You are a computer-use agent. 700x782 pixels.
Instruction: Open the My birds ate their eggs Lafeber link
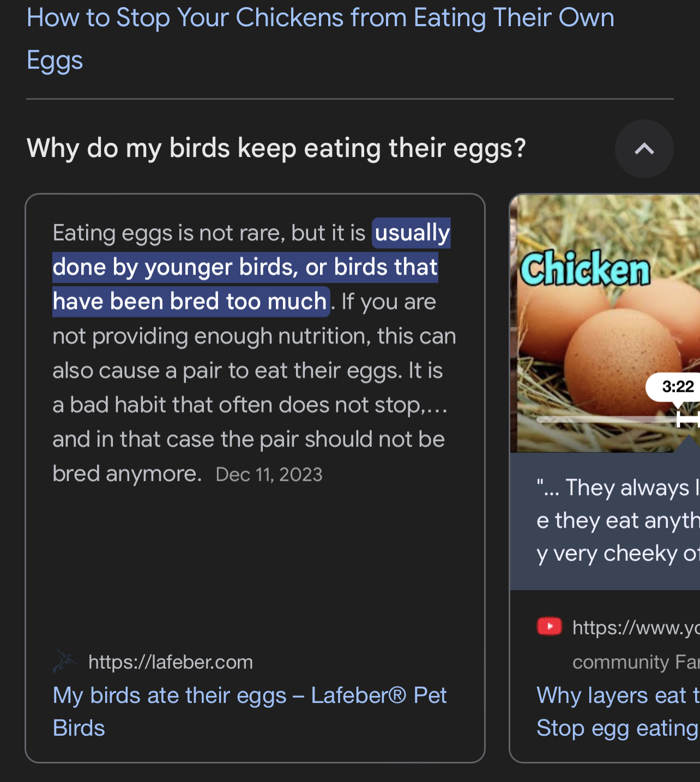(x=250, y=711)
